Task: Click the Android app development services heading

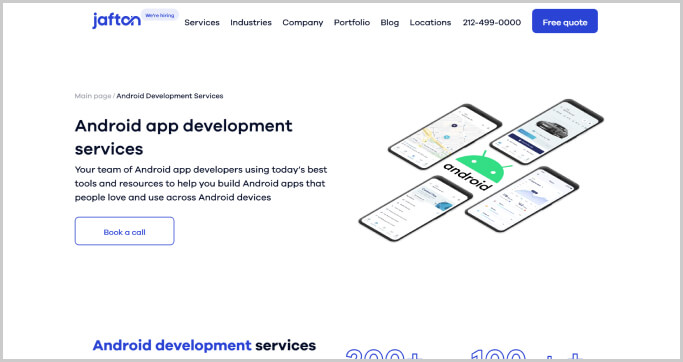Action: (183, 137)
